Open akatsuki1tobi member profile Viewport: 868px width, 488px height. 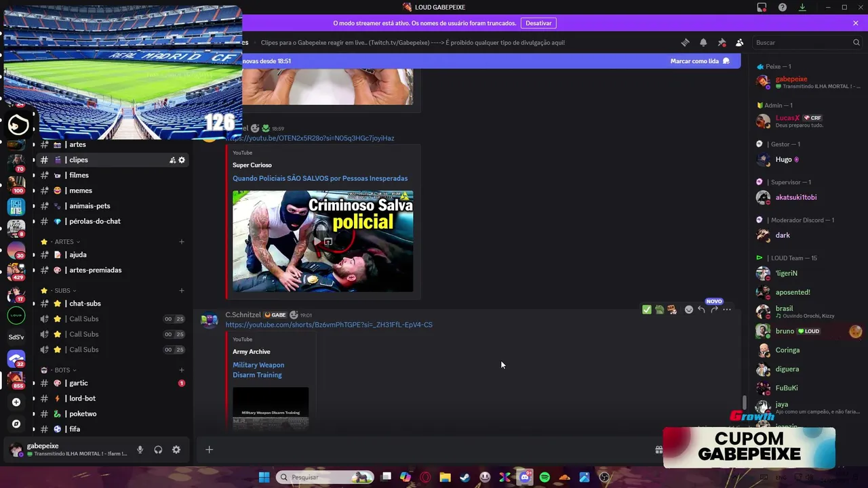807,197
